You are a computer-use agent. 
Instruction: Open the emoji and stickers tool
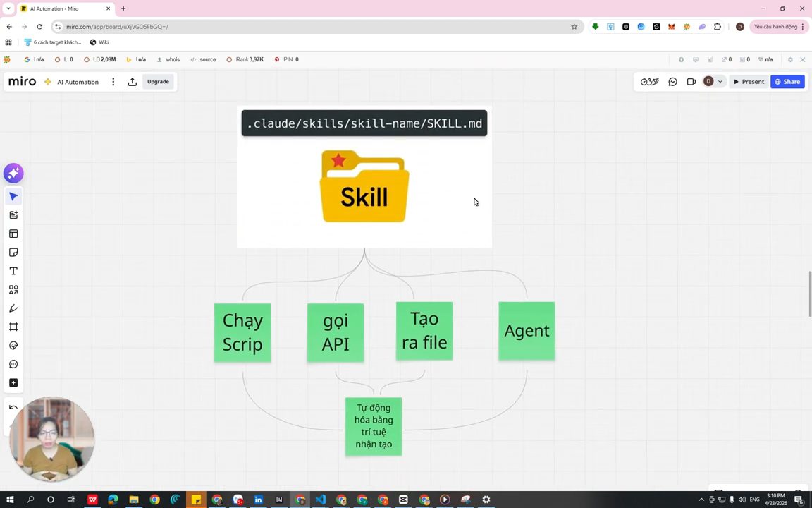click(13, 346)
